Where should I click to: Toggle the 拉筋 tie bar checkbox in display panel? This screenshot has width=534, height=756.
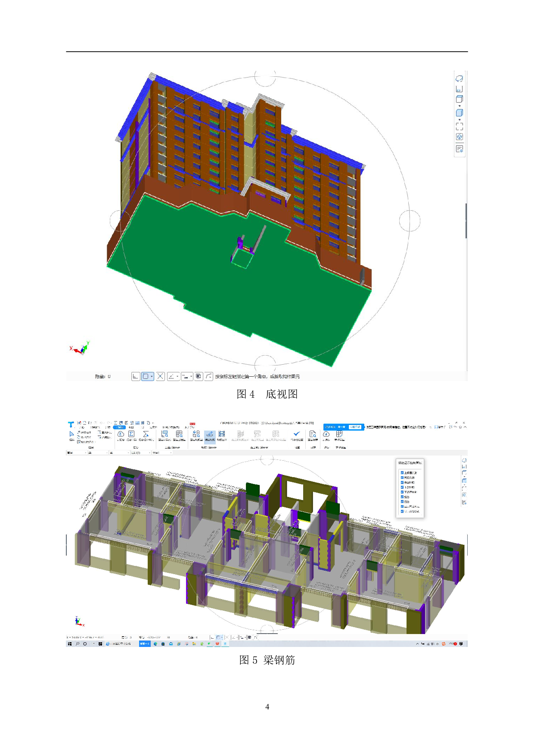(x=402, y=501)
